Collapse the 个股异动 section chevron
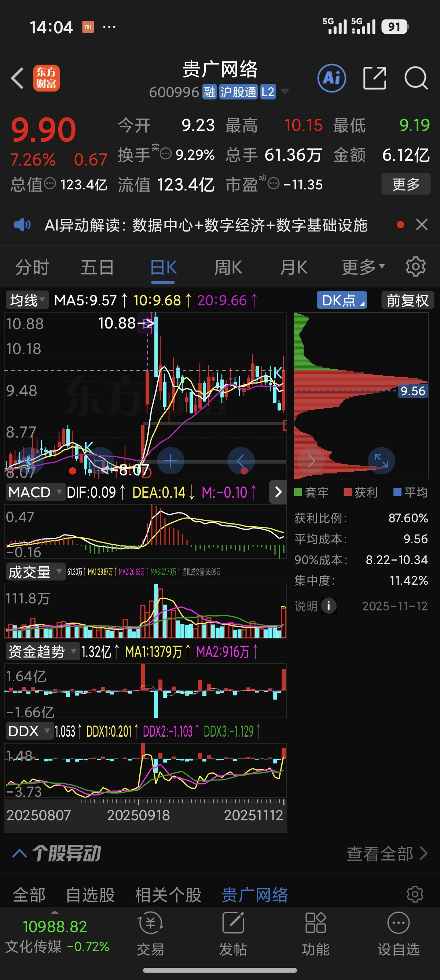 click(19, 853)
